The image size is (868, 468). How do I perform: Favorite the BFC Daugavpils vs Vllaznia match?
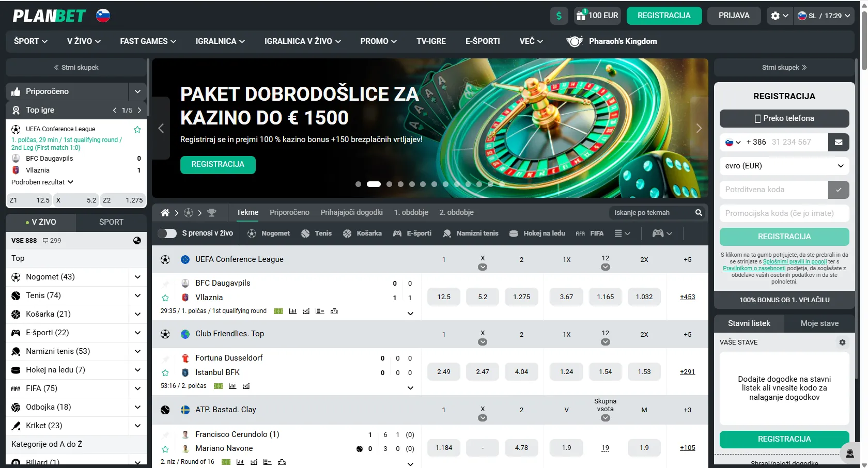tap(165, 298)
